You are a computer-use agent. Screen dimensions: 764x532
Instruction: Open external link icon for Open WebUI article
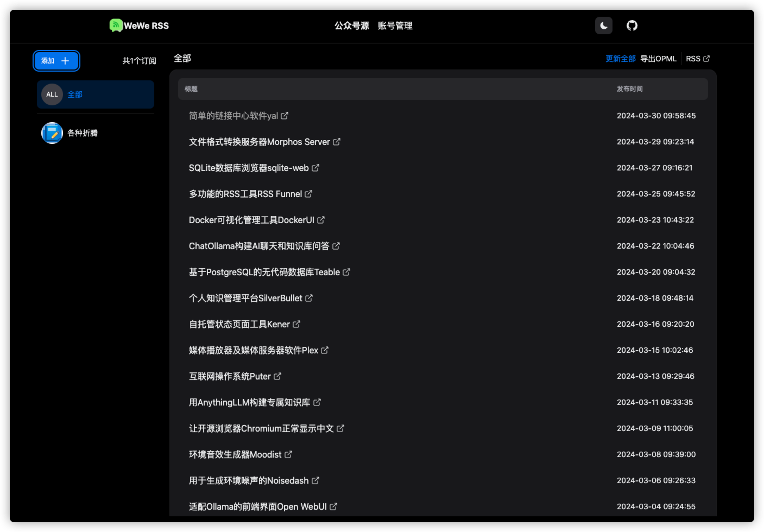(333, 506)
